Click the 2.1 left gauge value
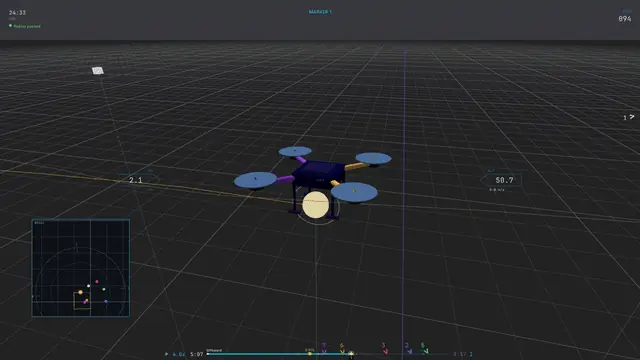The image size is (640, 360). click(x=136, y=180)
